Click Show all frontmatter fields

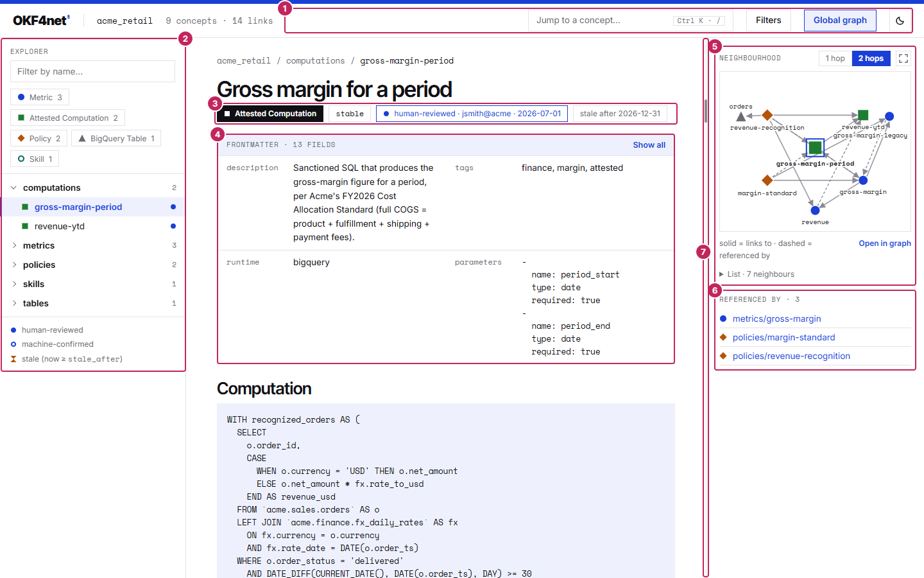pos(649,145)
